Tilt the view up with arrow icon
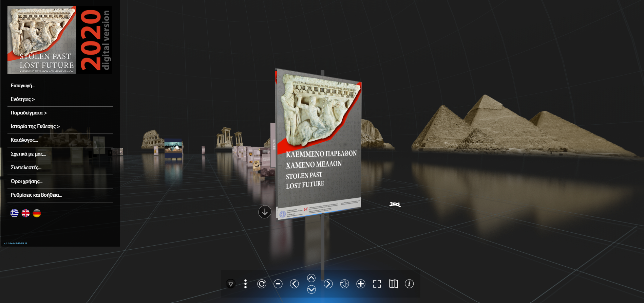This screenshot has width=644, height=303. click(x=311, y=278)
